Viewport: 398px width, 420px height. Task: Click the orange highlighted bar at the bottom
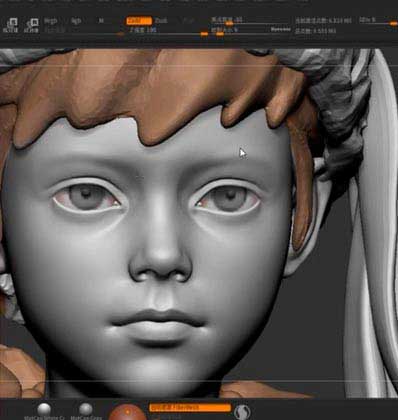coord(190,408)
